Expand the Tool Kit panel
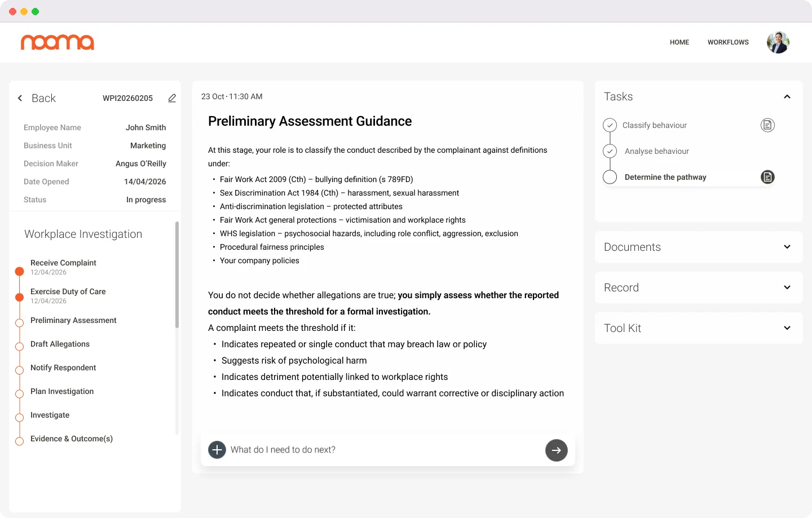812x518 pixels. 787,328
